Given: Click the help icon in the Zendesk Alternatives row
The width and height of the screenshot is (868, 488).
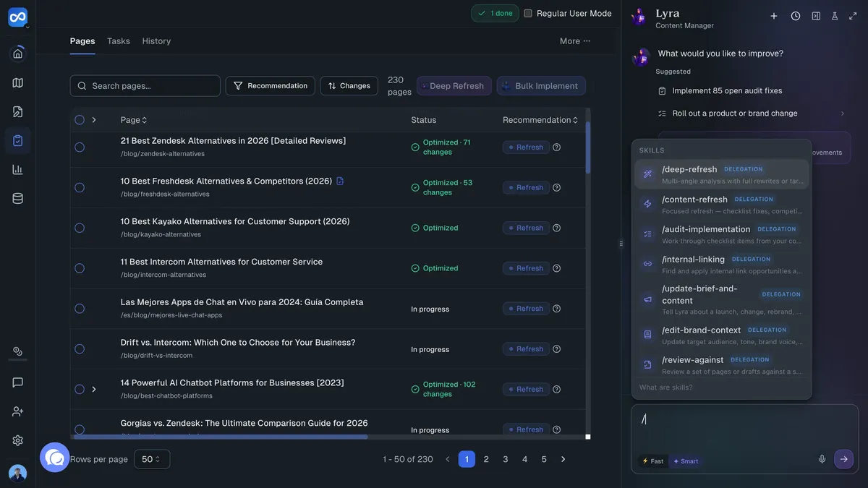Looking at the screenshot, I should coord(557,147).
